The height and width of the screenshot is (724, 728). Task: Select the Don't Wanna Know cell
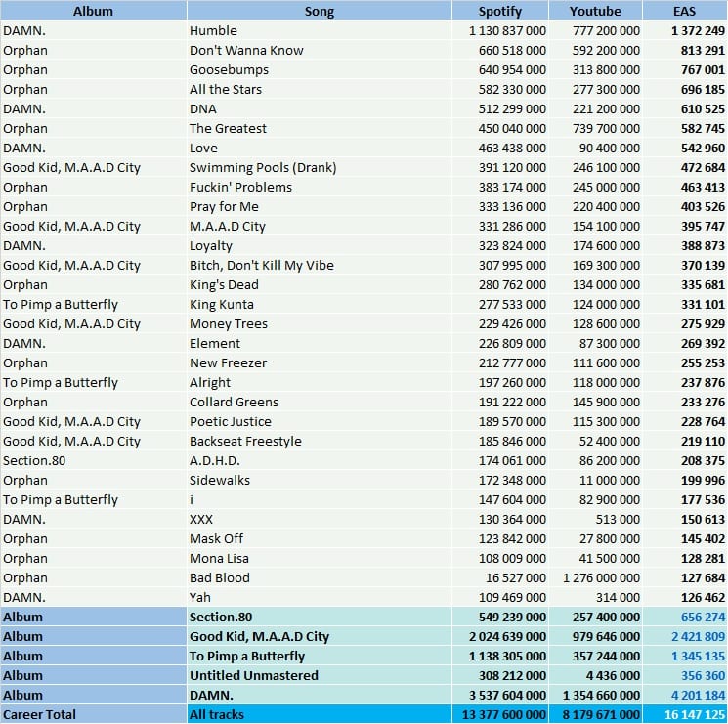click(319, 50)
